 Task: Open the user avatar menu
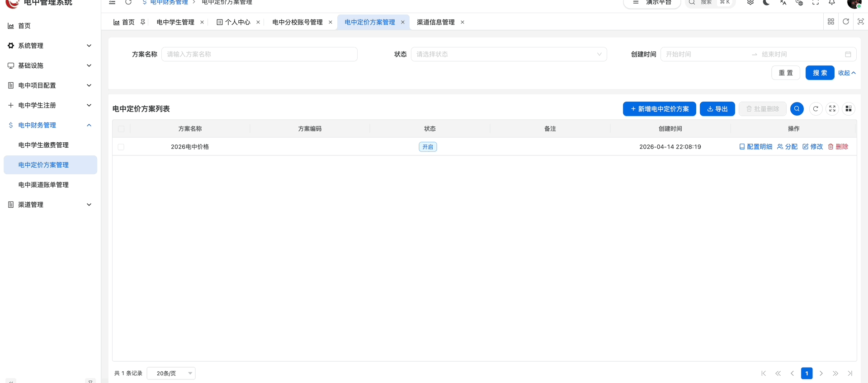coord(854,3)
